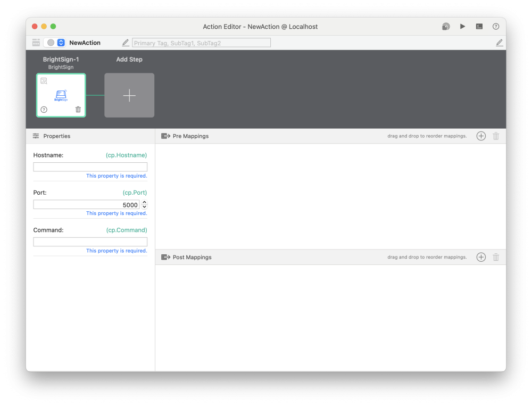This screenshot has height=406, width=532.
Task: Click the BrightSign-1 step title text
Action: (61, 60)
